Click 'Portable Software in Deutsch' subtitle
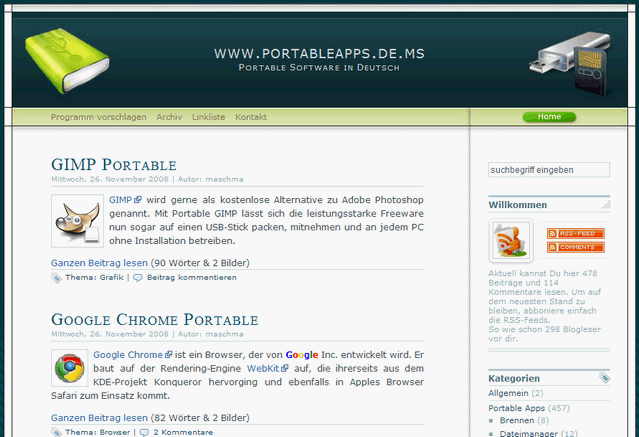Screen dimensions: 639x437 [320, 68]
